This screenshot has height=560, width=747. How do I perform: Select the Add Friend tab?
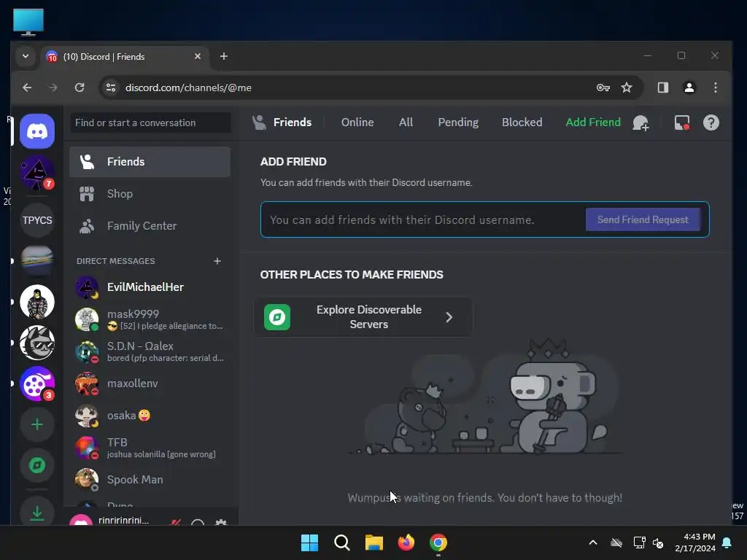point(593,122)
